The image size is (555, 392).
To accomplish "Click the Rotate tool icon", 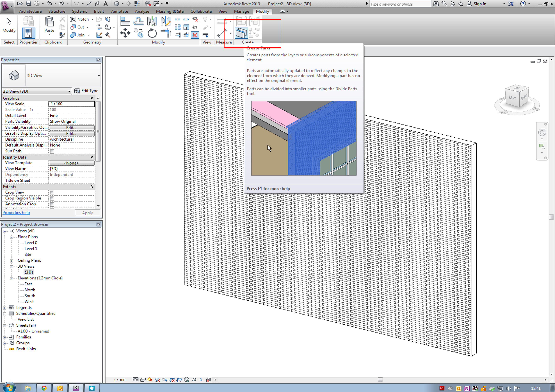I will (x=152, y=33).
